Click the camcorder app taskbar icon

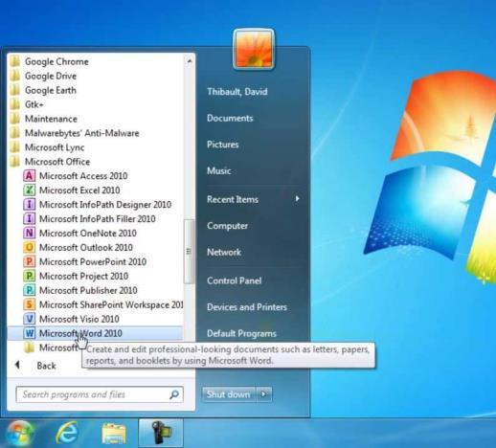(x=161, y=434)
